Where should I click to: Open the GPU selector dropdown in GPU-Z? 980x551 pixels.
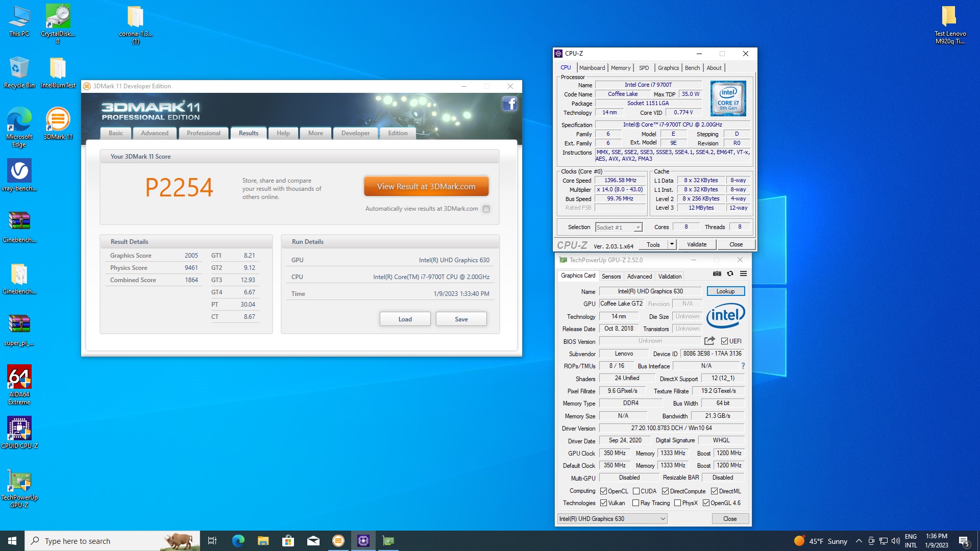[612, 519]
